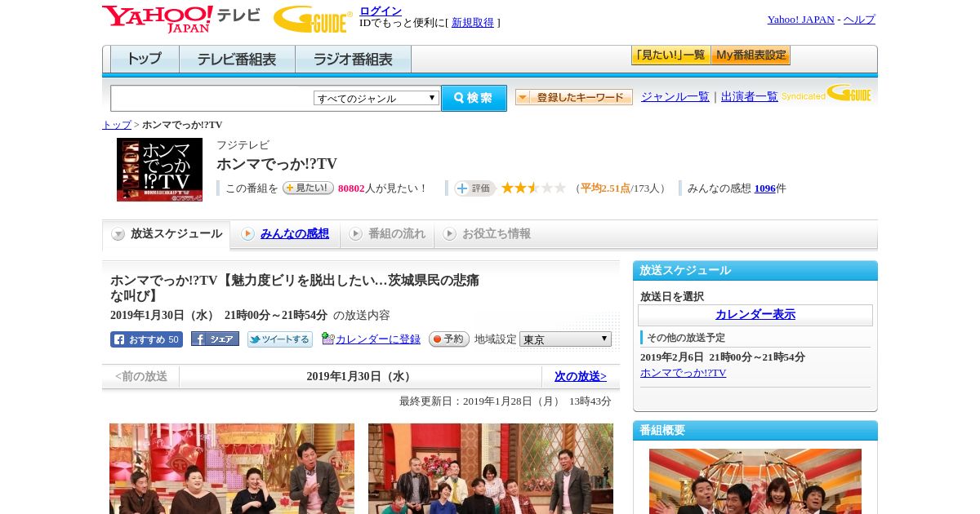Click the フジテレビ channel name
The height and width of the screenshot is (514, 980).
click(243, 145)
